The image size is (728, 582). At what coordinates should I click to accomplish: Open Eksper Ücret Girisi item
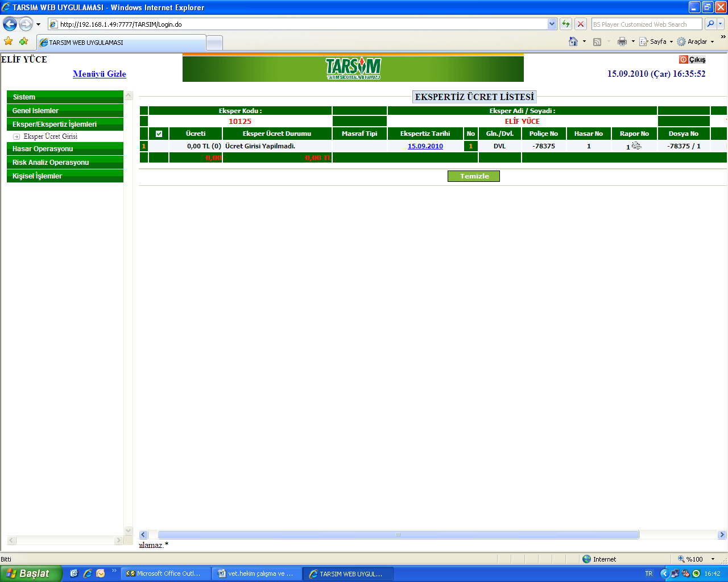click(x=51, y=136)
